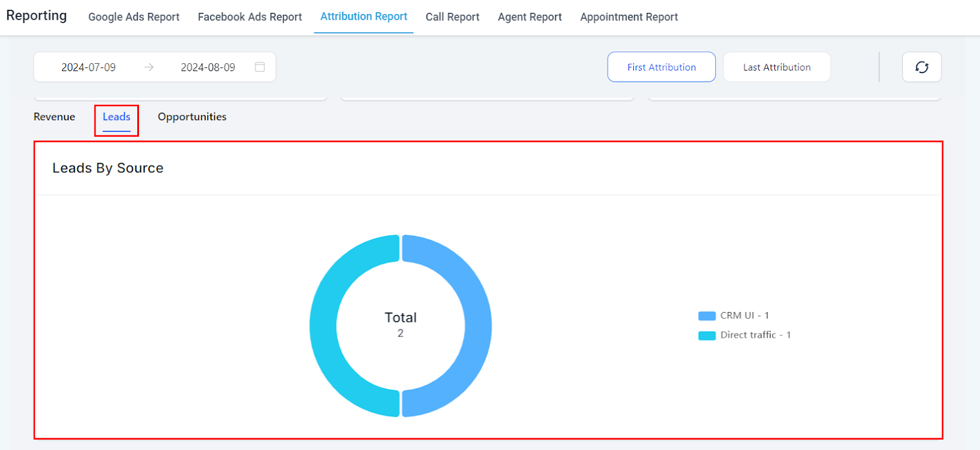Choose First Attribution button
980x450 pixels.
[661, 67]
